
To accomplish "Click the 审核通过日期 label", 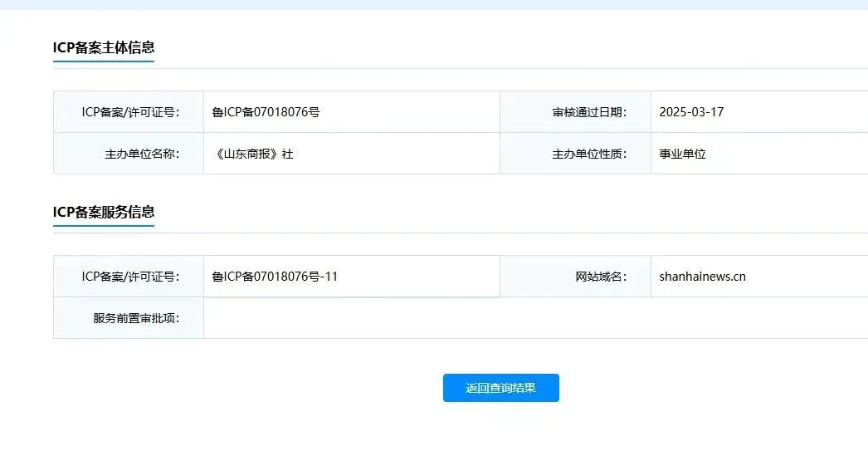I will (x=589, y=112).
